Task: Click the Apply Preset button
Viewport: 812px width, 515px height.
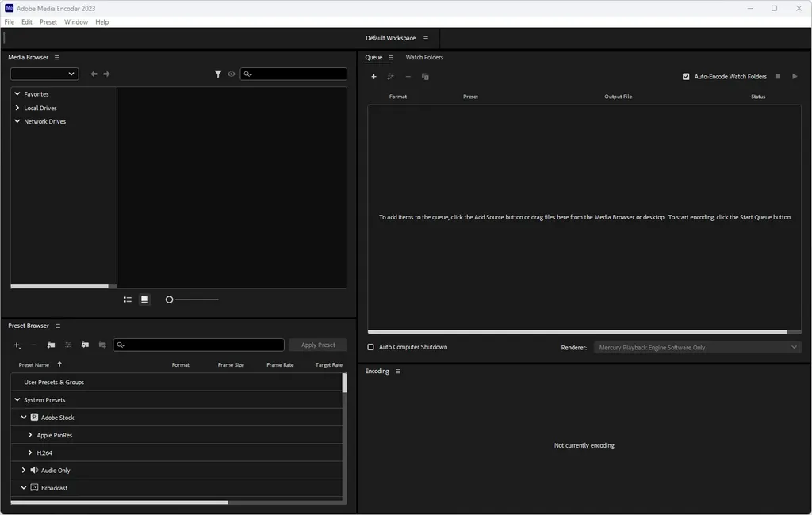Action: (318, 345)
